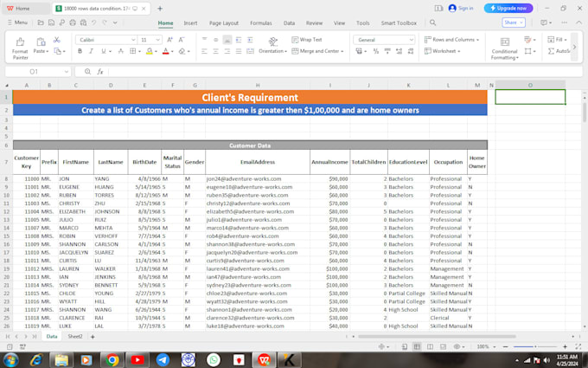Open the Formulas tab
The height and width of the screenshot is (368, 588).
pos(261,23)
